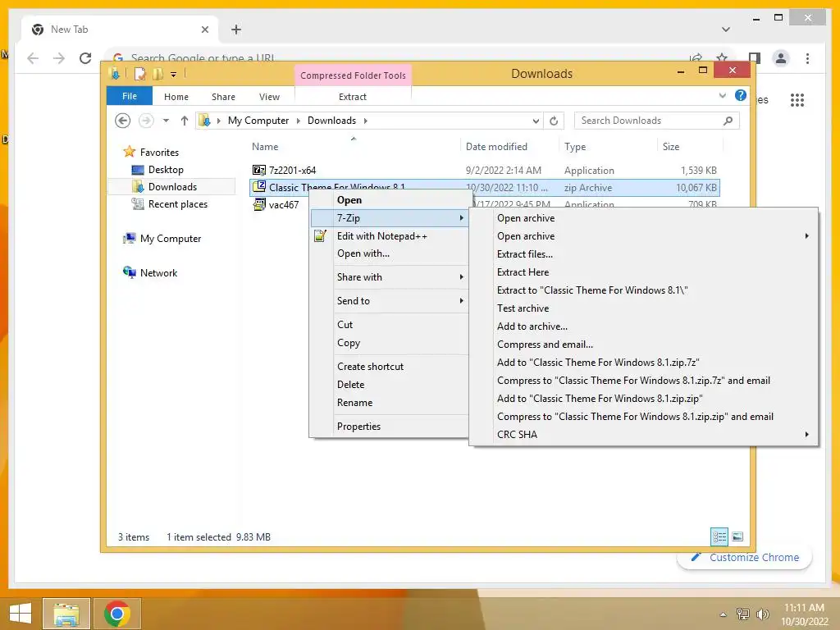The height and width of the screenshot is (630, 840).
Task: Click the Notepad++ icon in context menu
Action: click(321, 235)
